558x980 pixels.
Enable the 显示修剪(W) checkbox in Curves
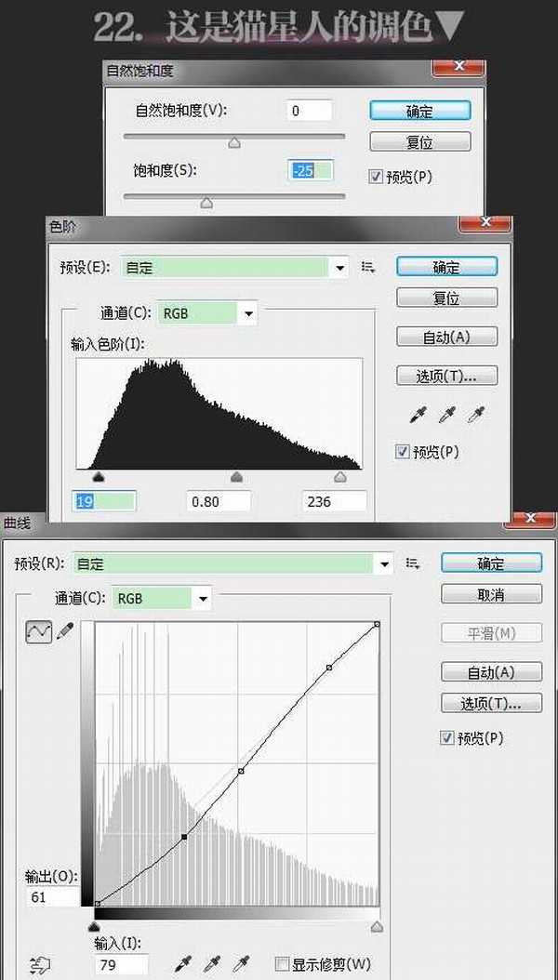tap(284, 963)
